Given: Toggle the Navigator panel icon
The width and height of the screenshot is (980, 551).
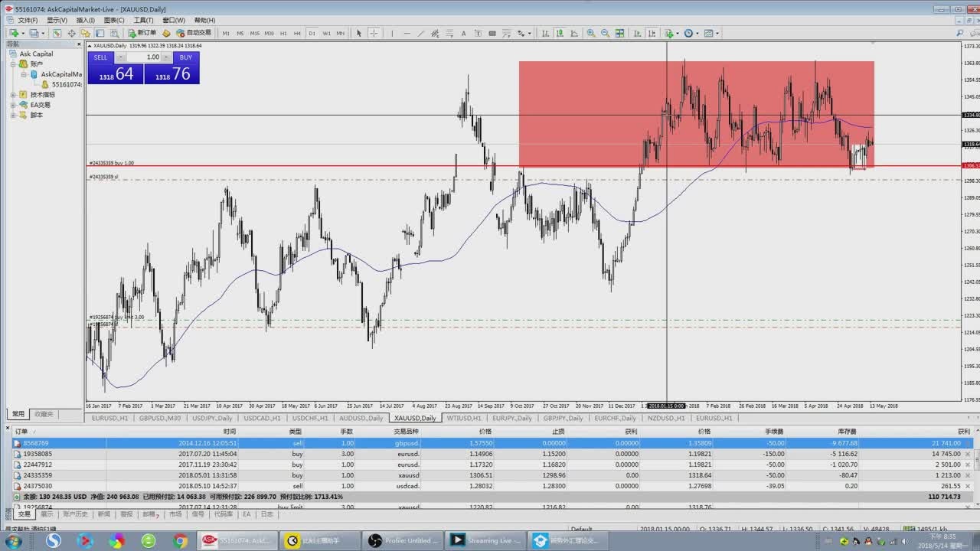Looking at the screenshot, I should (x=85, y=33).
